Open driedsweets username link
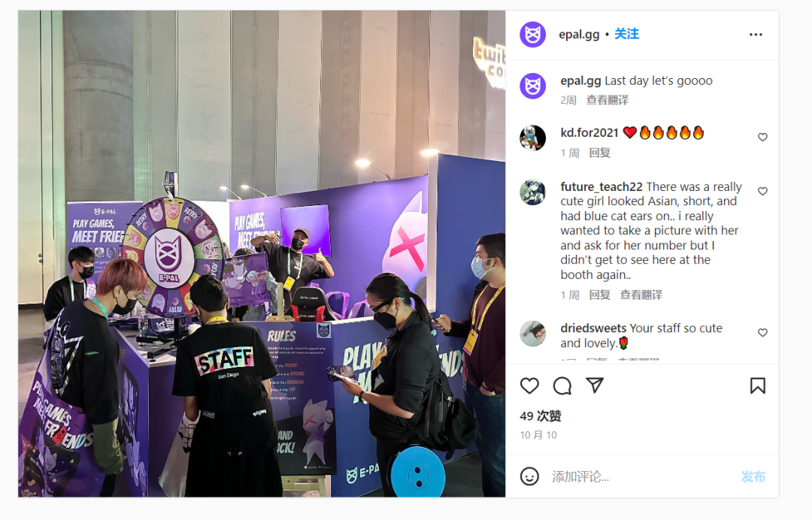Screen dimensions: 812x520 [593, 328]
